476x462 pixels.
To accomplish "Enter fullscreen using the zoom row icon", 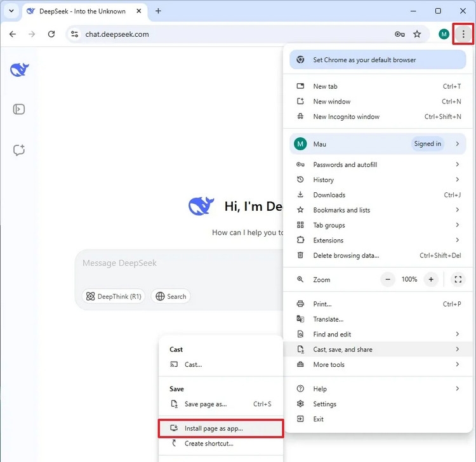I will pos(458,279).
